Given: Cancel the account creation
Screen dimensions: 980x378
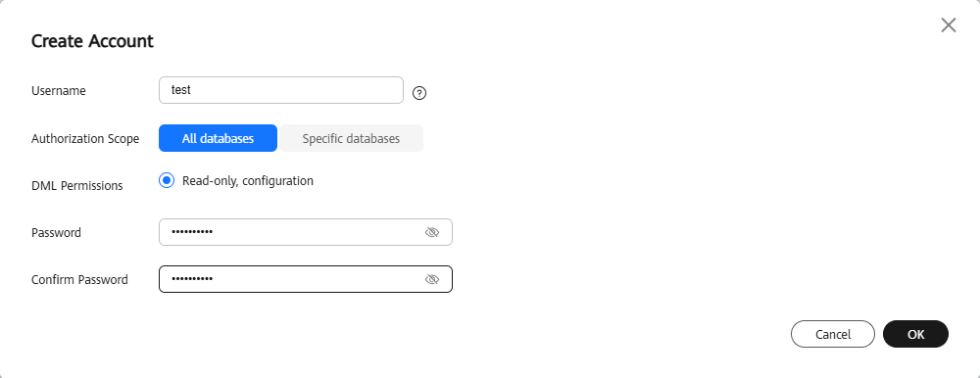Looking at the screenshot, I should pyautogui.click(x=832, y=334).
